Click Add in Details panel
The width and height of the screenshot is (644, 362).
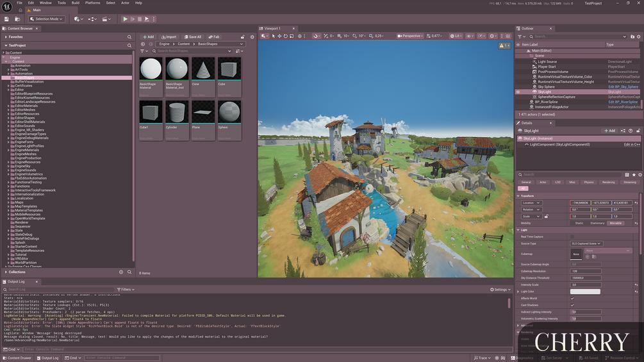(609, 131)
